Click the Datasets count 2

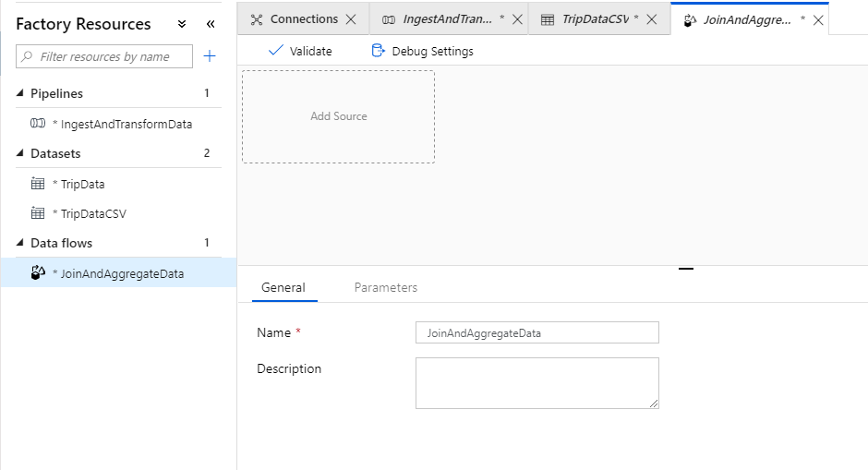click(207, 152)
